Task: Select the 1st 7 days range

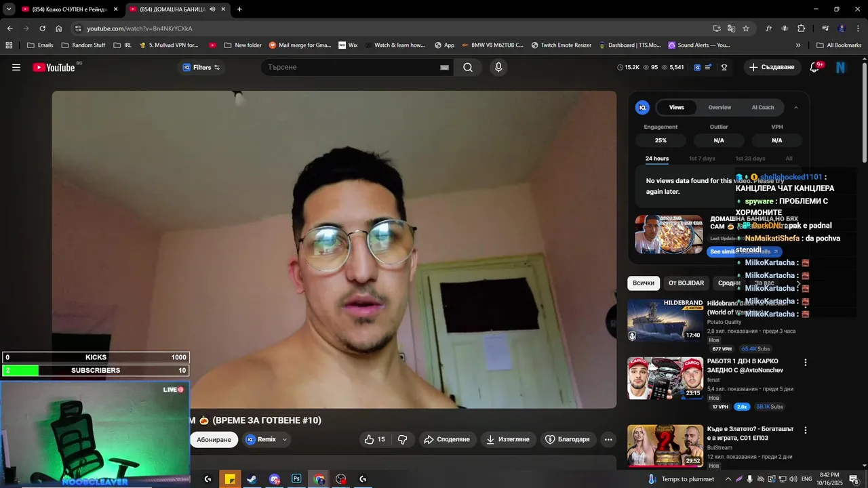Action: point(702,159)
